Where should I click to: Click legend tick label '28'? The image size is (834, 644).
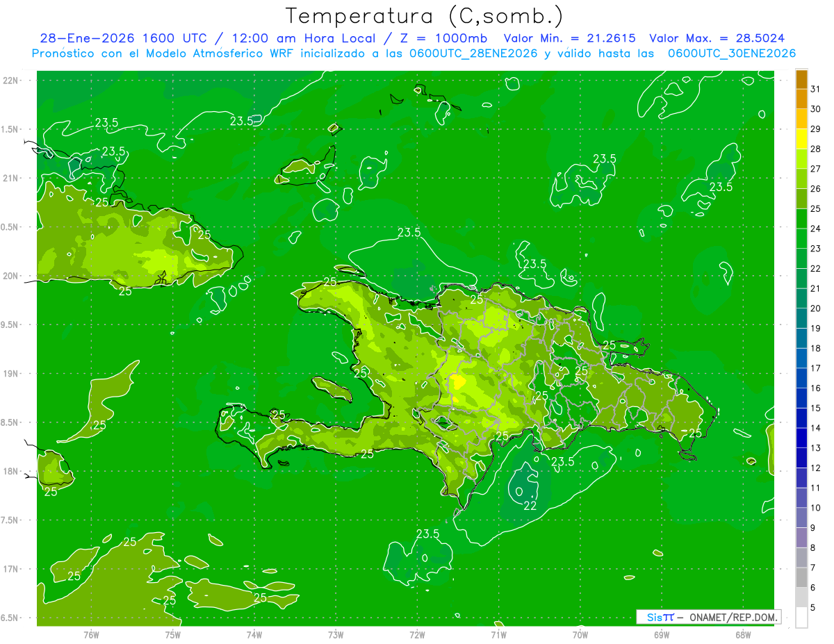(x=816, y=149)
